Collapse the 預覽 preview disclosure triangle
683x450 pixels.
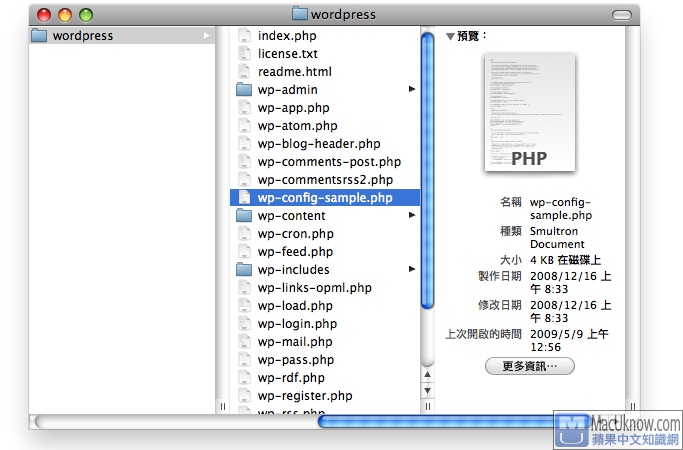450,37
